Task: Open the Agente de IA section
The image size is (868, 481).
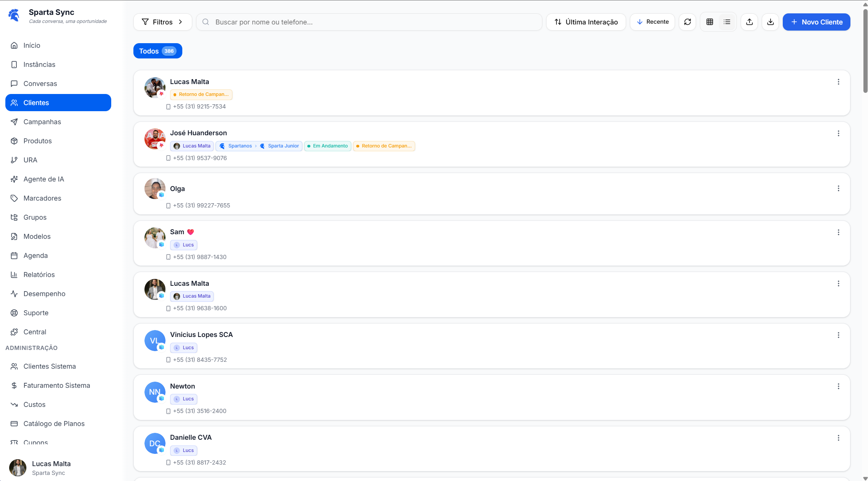Action: [44, 179]
